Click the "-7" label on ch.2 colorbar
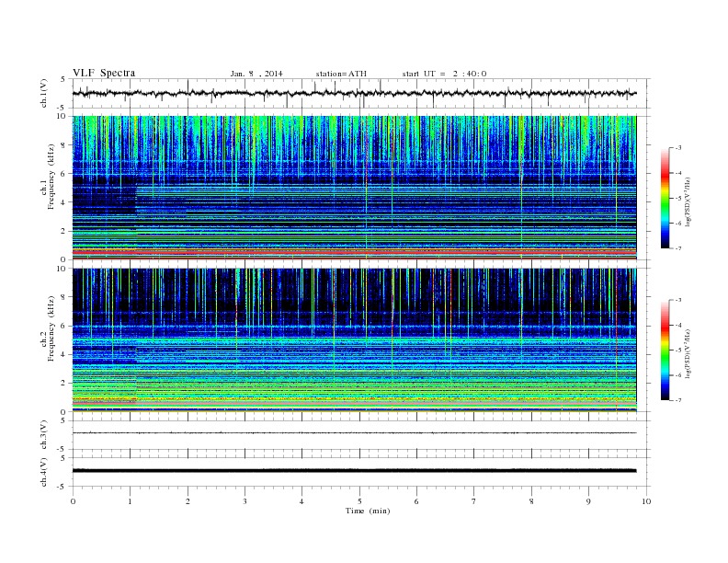728x563 pixels. (x=678, y=400)
